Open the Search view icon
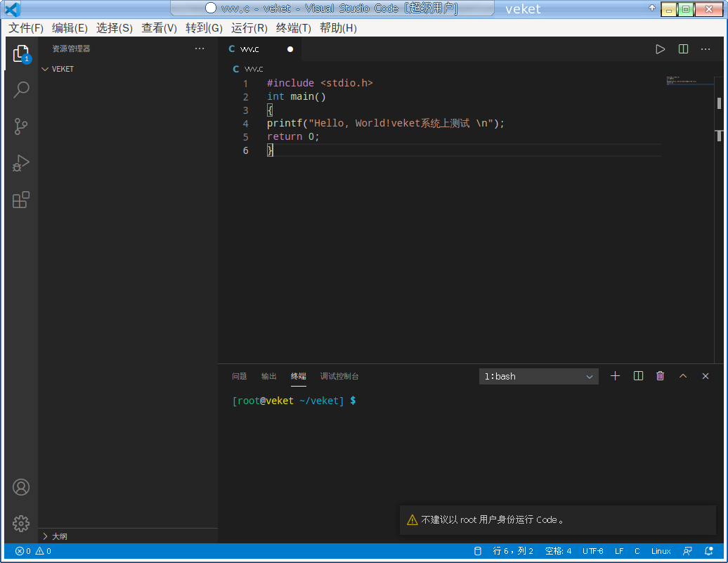Screen dimensions: 728x563 pyautogui.click(x=21, y=89)
